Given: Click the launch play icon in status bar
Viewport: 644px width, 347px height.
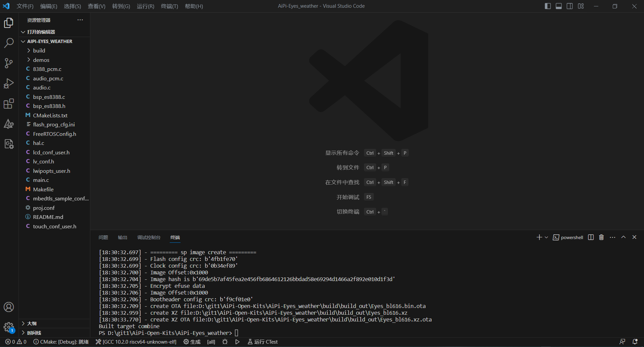Looking at the screenshot, I should (237, 342).
